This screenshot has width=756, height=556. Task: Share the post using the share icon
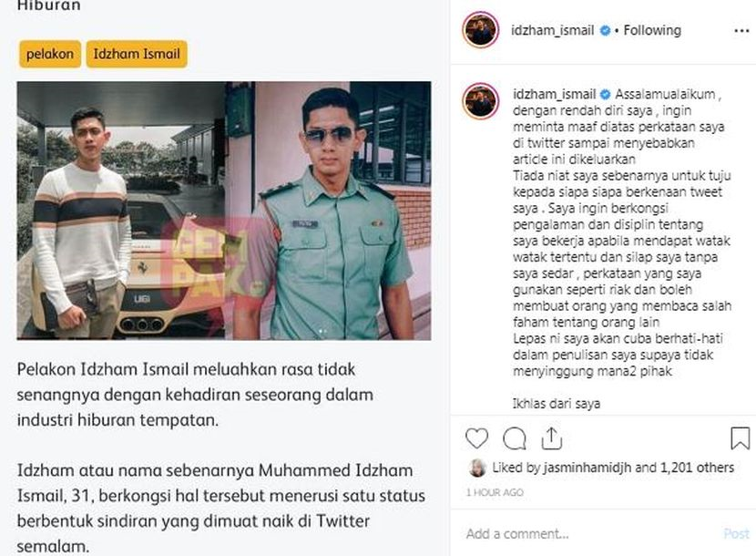tap(552, 438)
